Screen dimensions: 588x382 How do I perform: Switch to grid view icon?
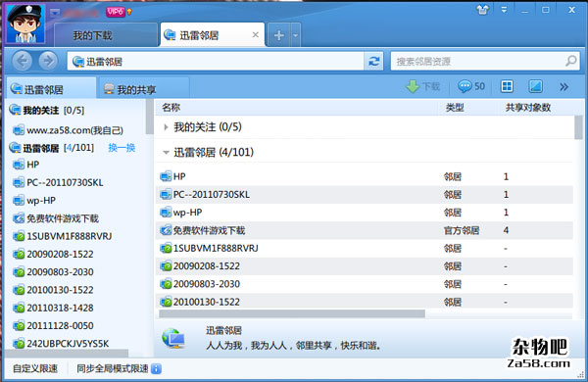tap(507, 86)
